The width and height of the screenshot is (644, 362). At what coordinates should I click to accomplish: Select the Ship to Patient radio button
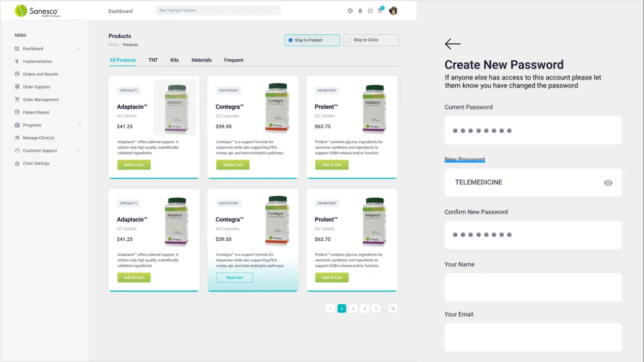[x=290, y=40]
